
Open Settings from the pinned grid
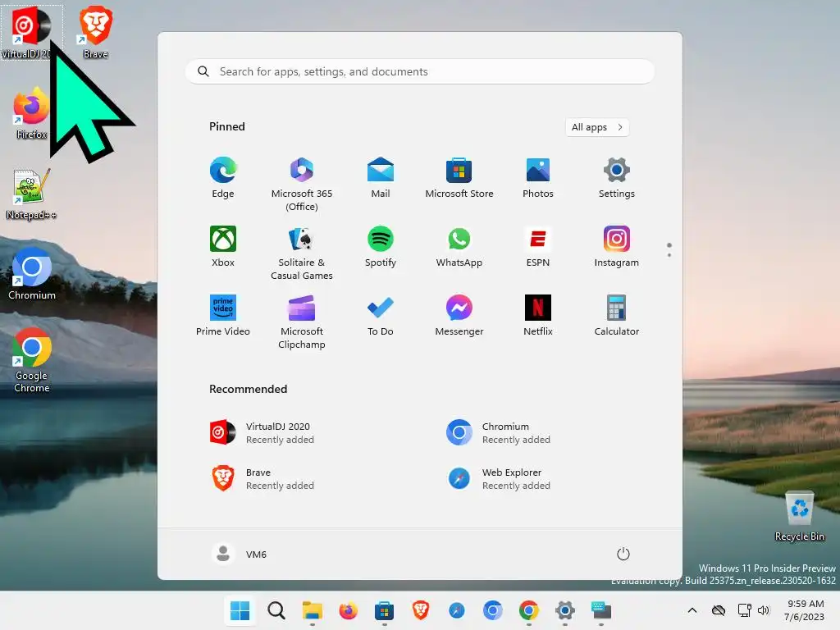click(617, 178)
